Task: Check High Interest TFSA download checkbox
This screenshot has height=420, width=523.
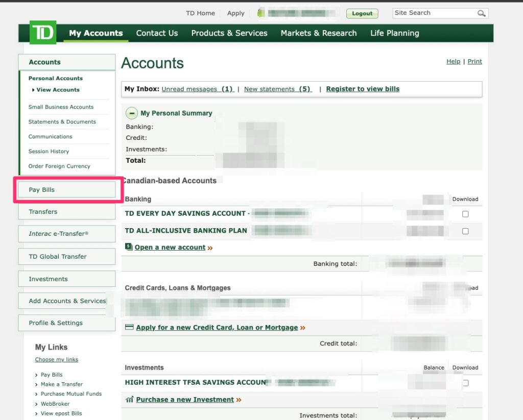Action: point(466,383)
